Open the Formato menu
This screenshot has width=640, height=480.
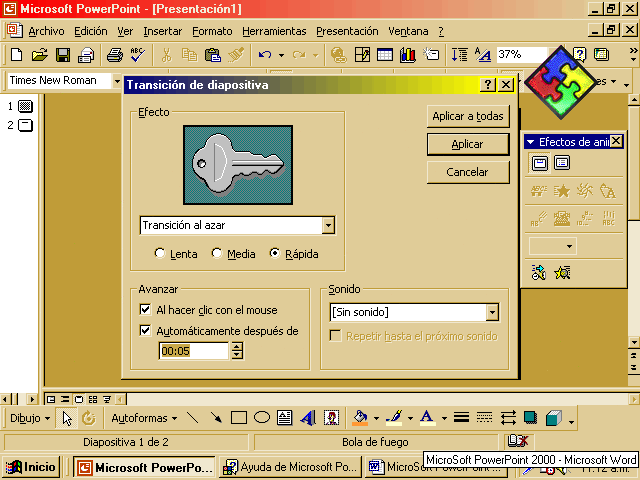tap(212, 31)
